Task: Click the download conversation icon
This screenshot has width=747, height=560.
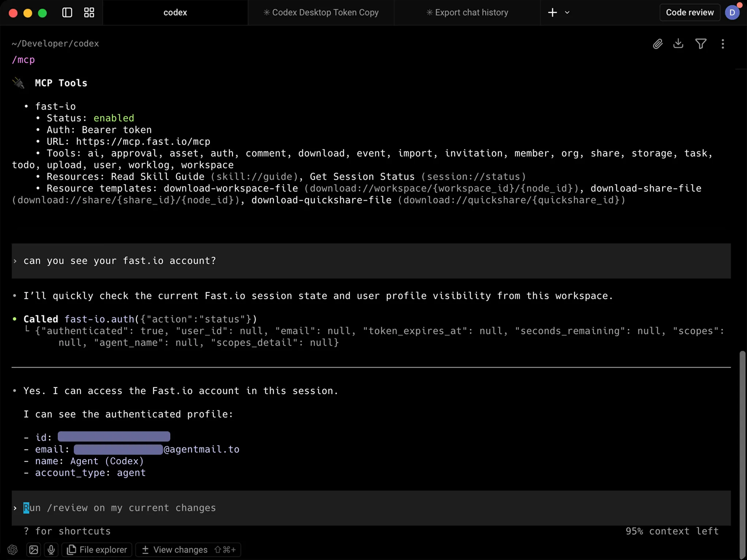Action: [x=678, y=43]
